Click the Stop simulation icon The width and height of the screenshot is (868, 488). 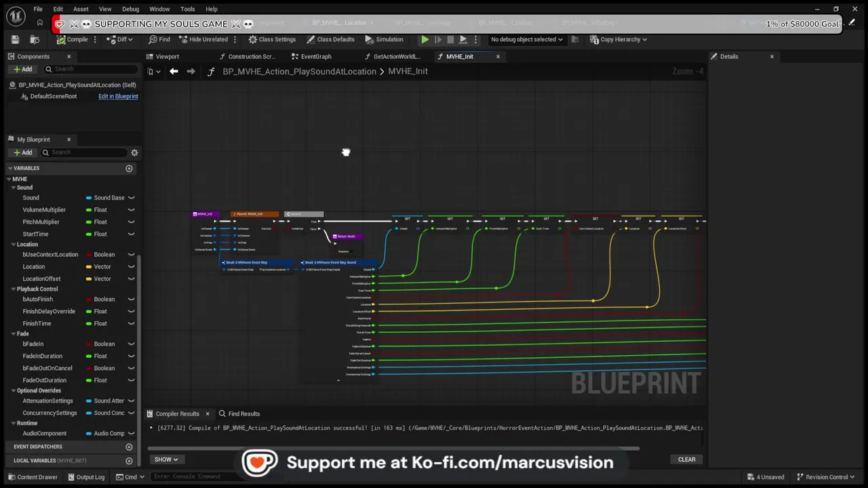[x=450, y=39]
